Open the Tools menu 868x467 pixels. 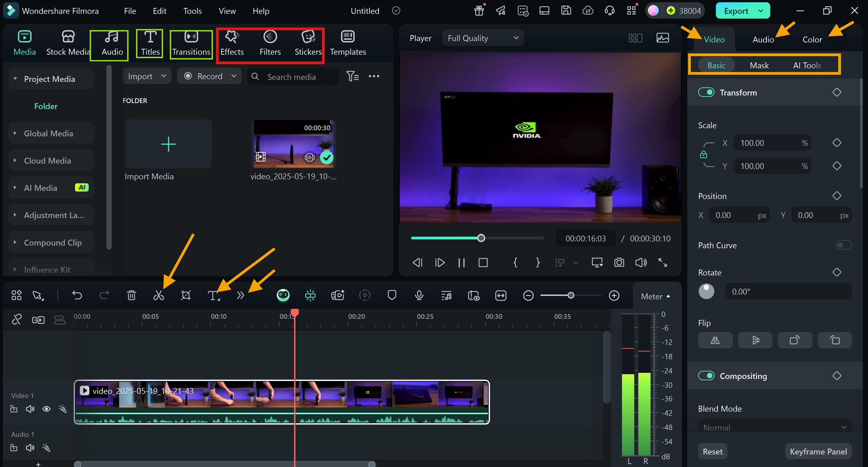point(193,11)
